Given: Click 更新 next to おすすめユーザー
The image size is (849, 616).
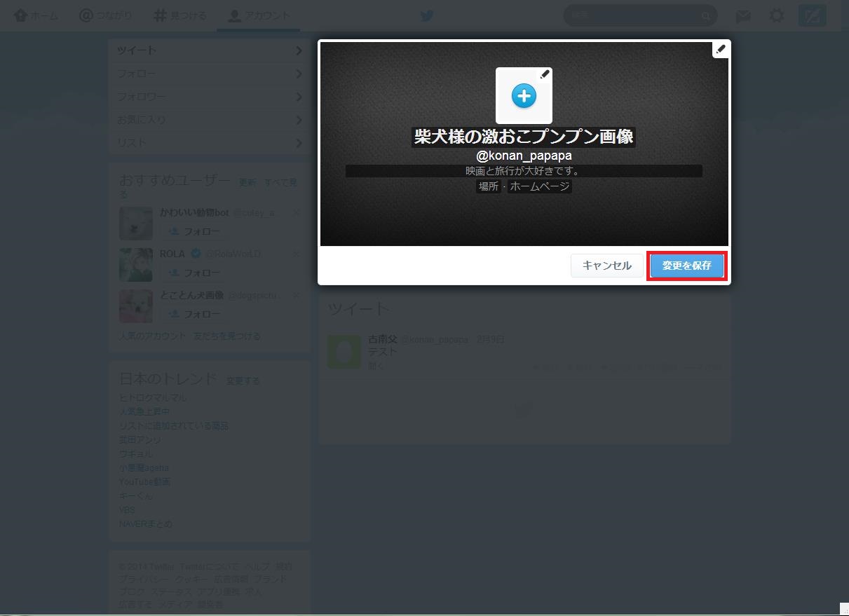Looking at the screenshot, I should [x=247, y=182].
